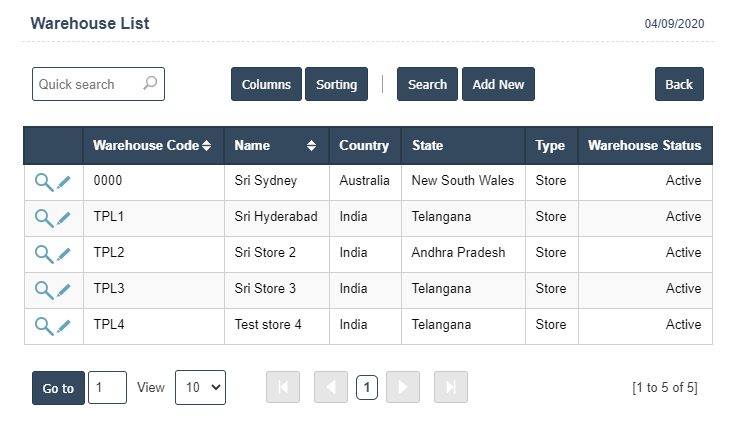Open the View rows-per-page dropdown
735x422 pixels.
tap(200, 388)
